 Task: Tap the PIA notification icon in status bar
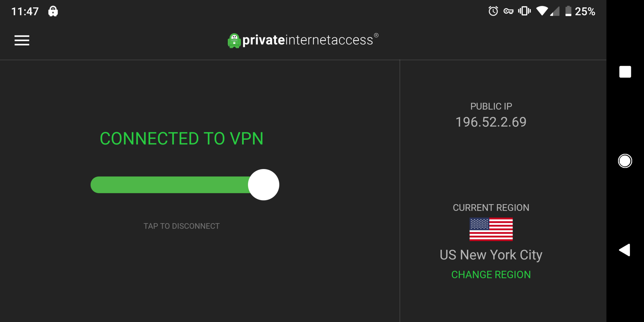click(x=53, y=11)
